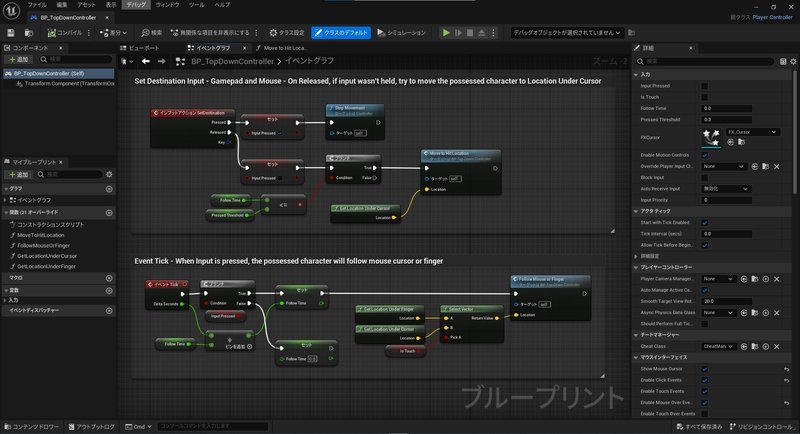Click the frame skip playback icon
This screenshot has width=800, height=434.
point(458,33)
